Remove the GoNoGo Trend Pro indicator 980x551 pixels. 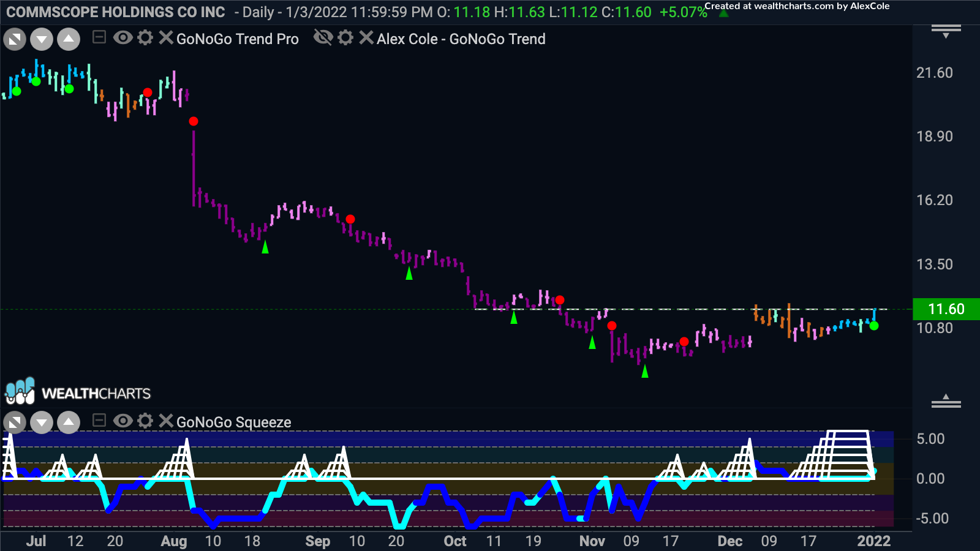pos(165,38)
